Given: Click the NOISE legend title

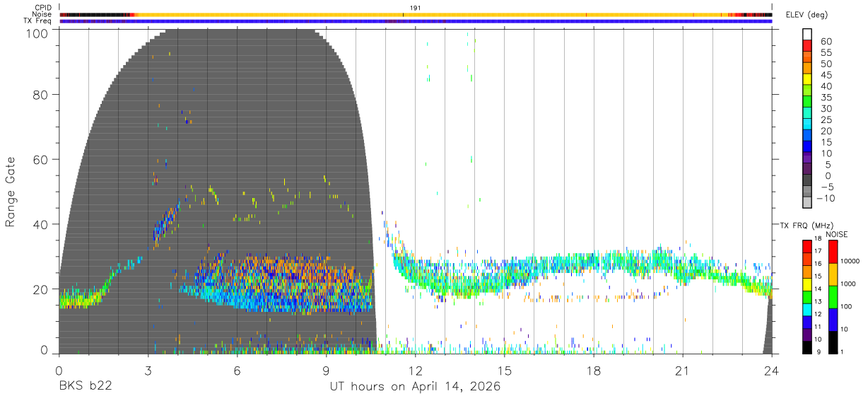Looking at the screenshot, I should click(836, 234).
